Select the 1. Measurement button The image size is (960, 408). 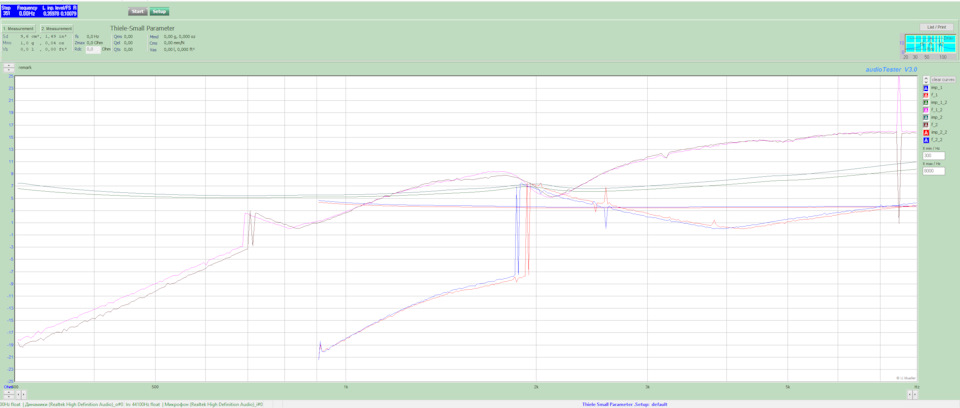point(18,28)
